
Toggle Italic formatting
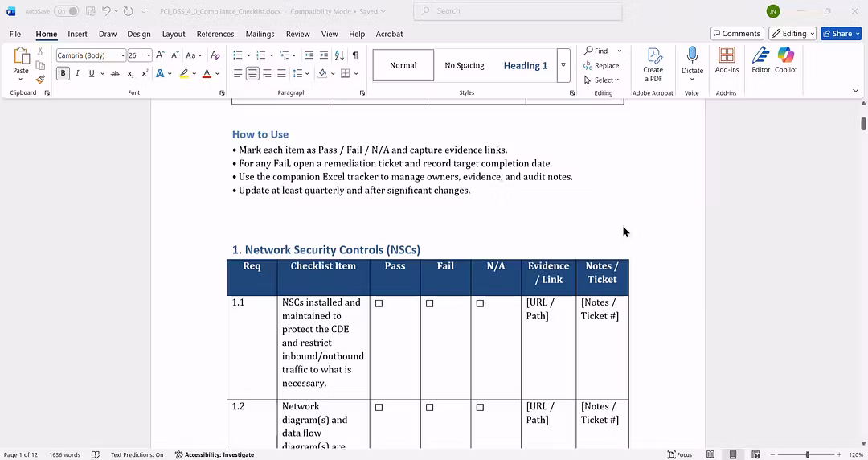tap(77, 74)
